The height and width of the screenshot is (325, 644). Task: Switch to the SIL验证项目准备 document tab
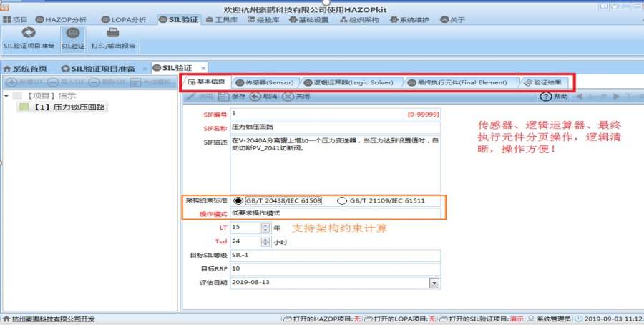[x=98, y=69]
